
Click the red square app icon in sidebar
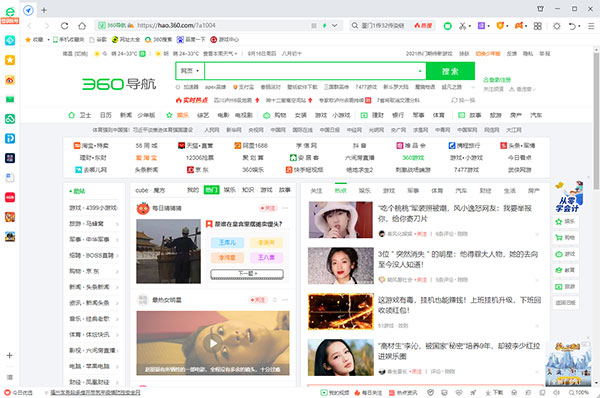10,197
